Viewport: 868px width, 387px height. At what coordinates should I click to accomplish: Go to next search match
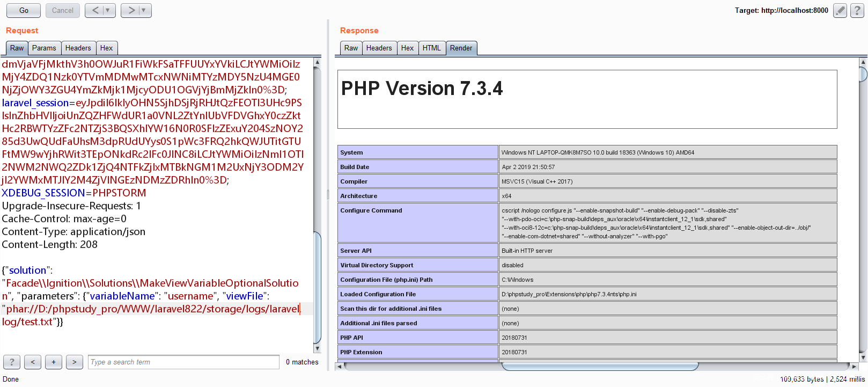pyautogui.click(x=75, y=362)
